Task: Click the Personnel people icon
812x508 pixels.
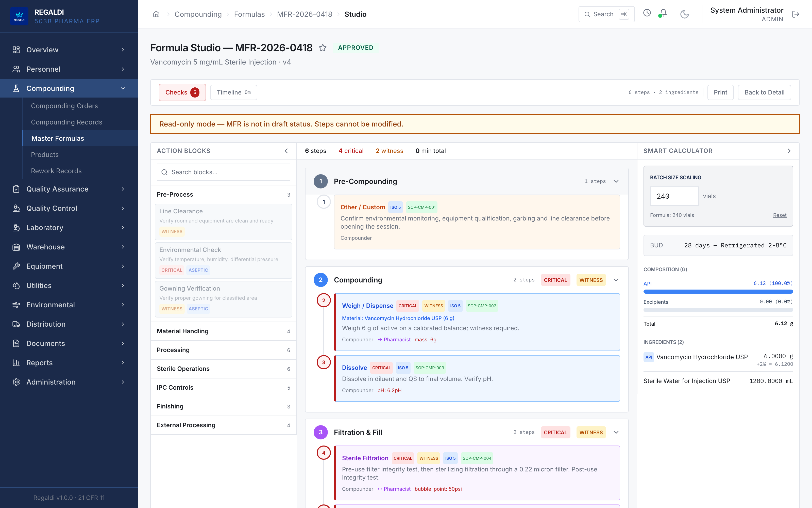Action: tap(16, 69)
